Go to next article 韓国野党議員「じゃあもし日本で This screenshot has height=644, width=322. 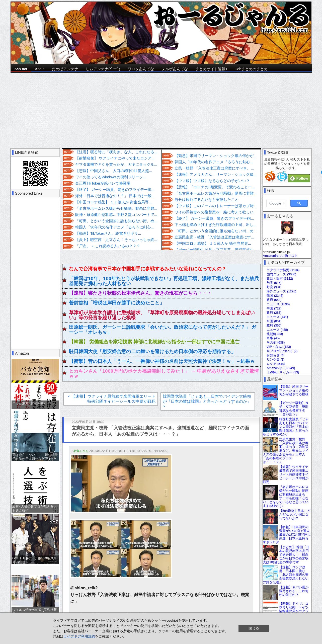click(x=207, y=401)
